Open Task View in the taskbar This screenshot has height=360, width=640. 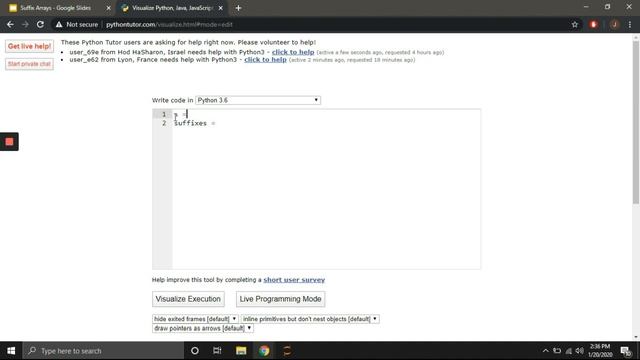click(217, 351)
